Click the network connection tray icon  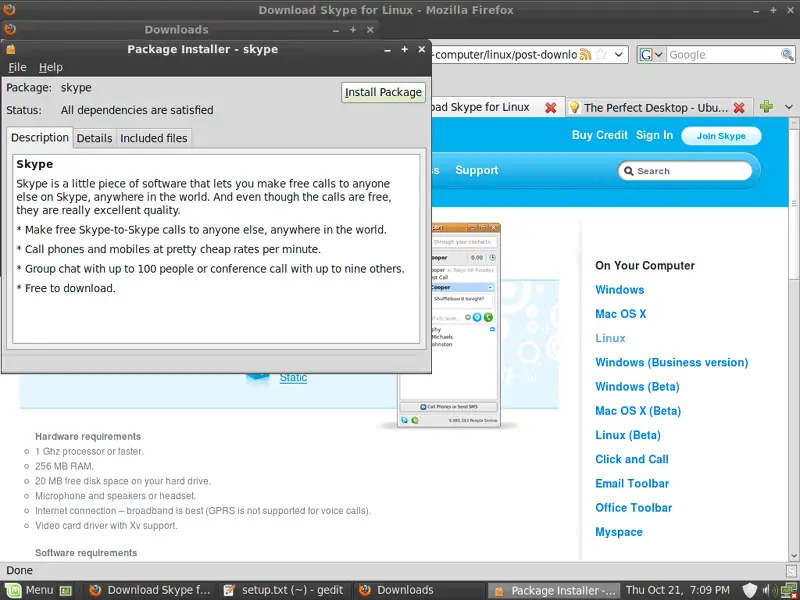(789, 591)
